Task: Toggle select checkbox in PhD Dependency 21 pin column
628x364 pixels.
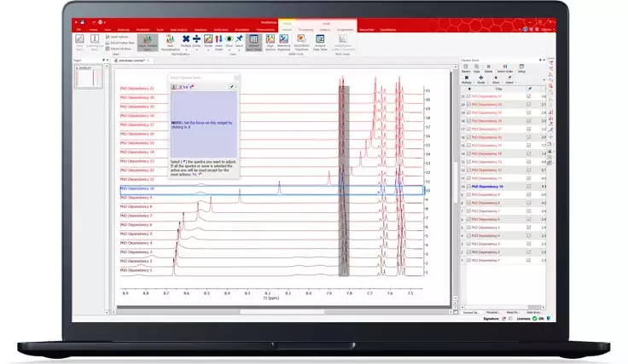Action: pyautogui.click(x=529, y=96)
